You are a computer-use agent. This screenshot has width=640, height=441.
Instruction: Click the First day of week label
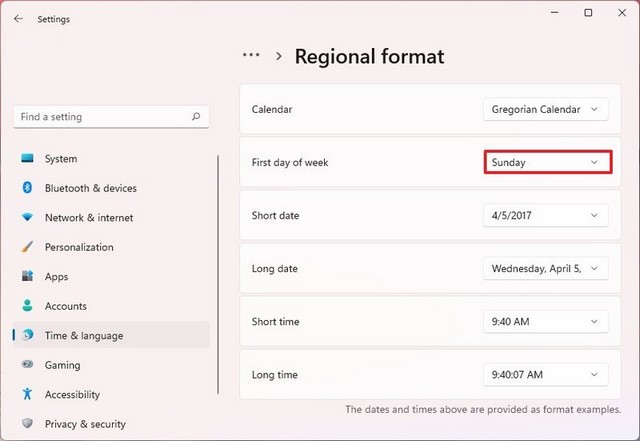290,162
